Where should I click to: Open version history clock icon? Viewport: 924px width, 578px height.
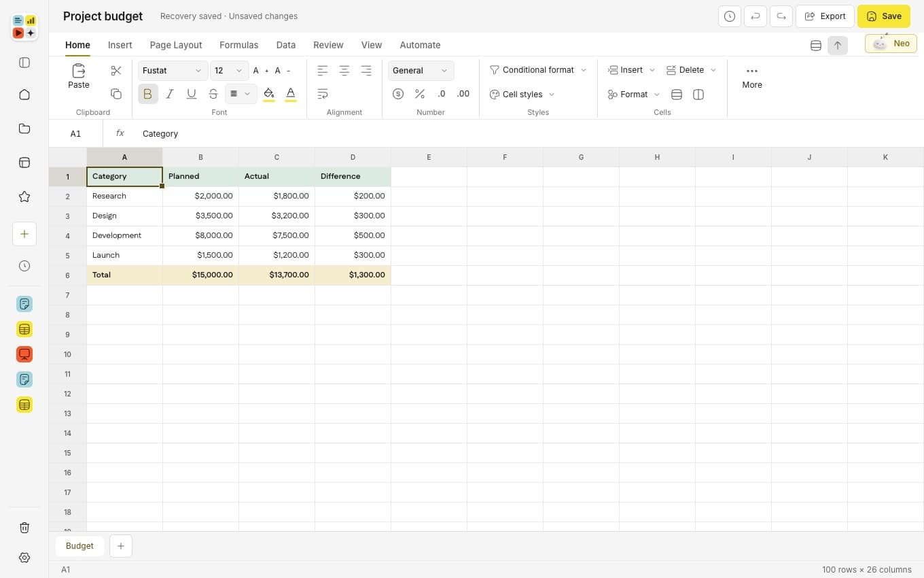point(730,16)
